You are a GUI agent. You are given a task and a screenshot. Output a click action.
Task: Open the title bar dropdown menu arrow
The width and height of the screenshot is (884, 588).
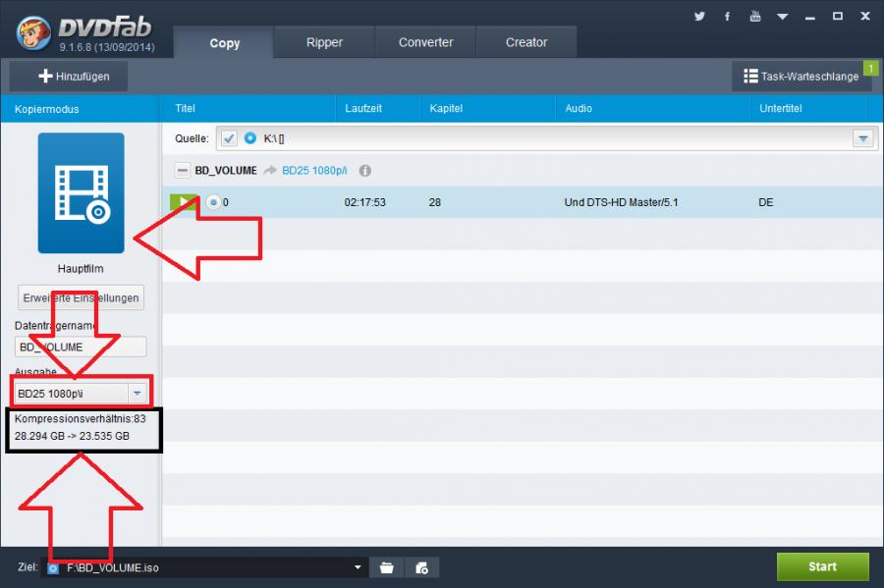783,17
